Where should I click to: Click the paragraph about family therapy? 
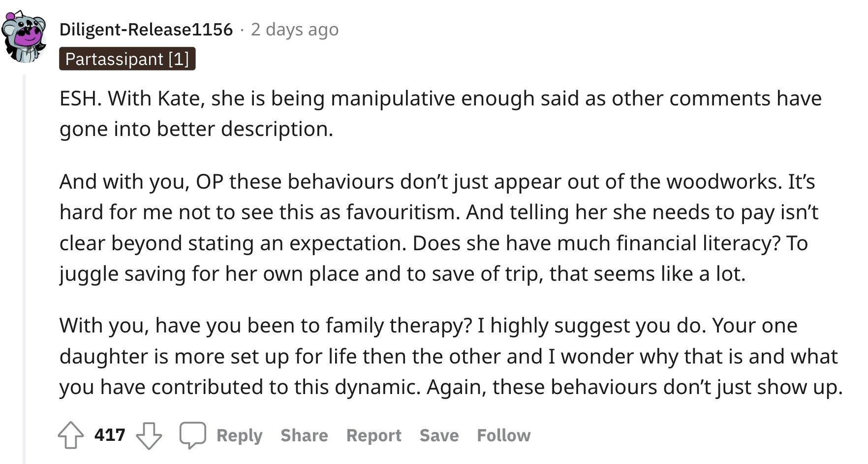[x=451, y=356]
